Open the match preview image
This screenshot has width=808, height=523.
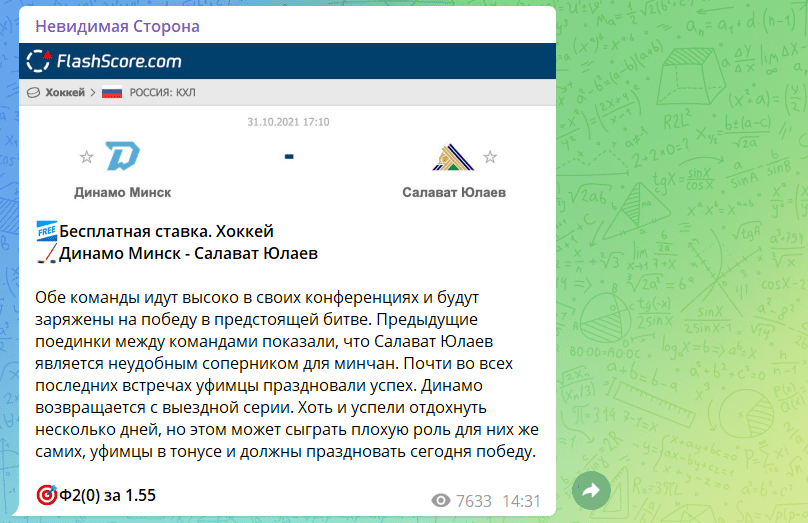pyautogui.click(x=288, y=128)
